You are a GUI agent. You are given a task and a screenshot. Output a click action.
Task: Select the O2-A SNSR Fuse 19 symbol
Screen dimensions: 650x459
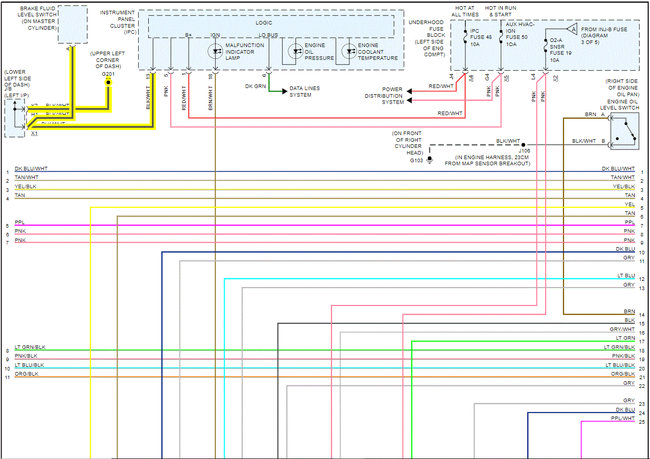pyautogui.click(x=545, y=46)
